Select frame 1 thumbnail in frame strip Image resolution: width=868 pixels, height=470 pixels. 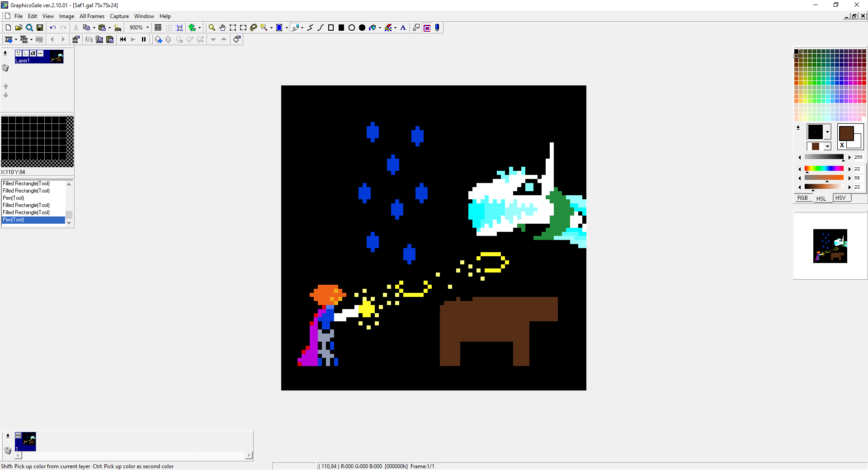coord(25,442)
